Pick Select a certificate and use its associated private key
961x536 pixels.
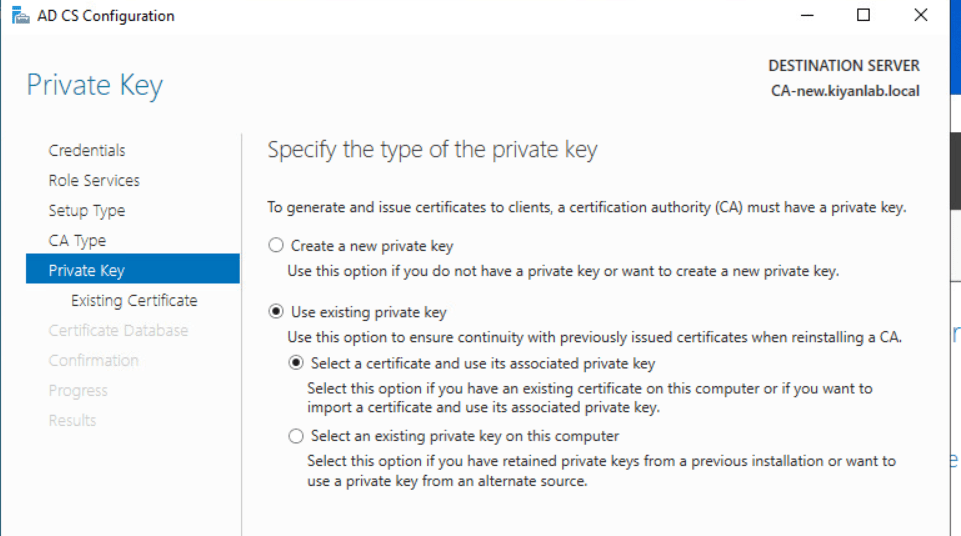click(x=296, y=363)
